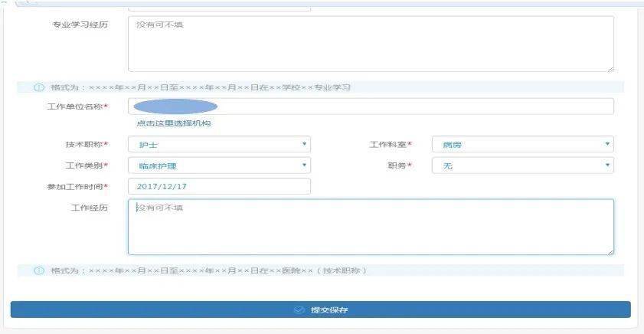644x334 pixels.
Task: Click the resize handle of the 工作经历 textarea
Action: click(610, 250)
